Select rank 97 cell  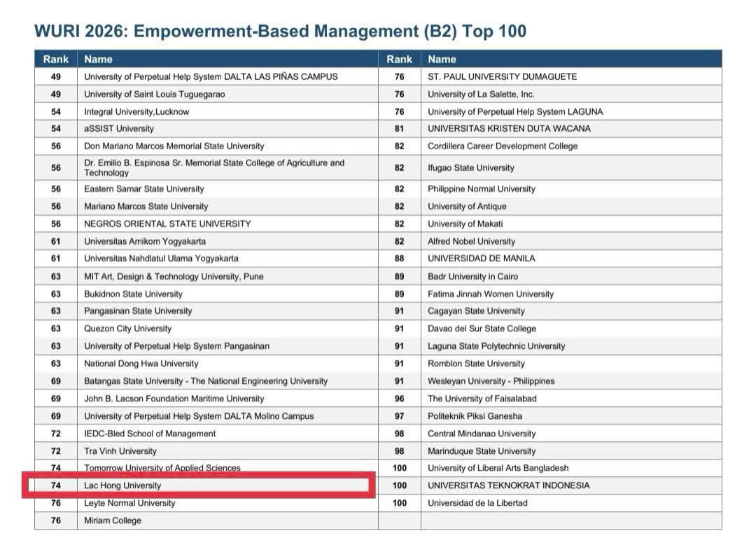click(x=399, y=416)
